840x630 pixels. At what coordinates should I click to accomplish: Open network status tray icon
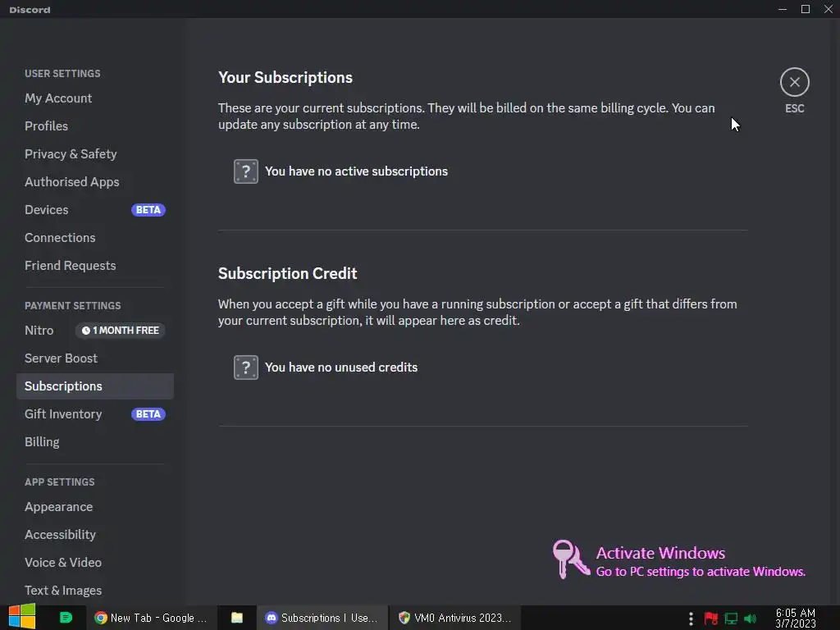(x=731, y=619)
